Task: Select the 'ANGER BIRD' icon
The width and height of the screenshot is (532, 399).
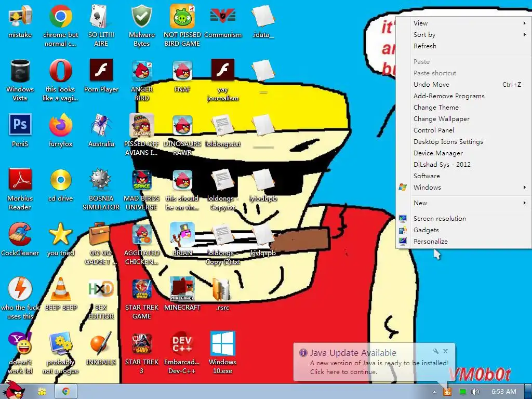Action: (x=141, y=71)
